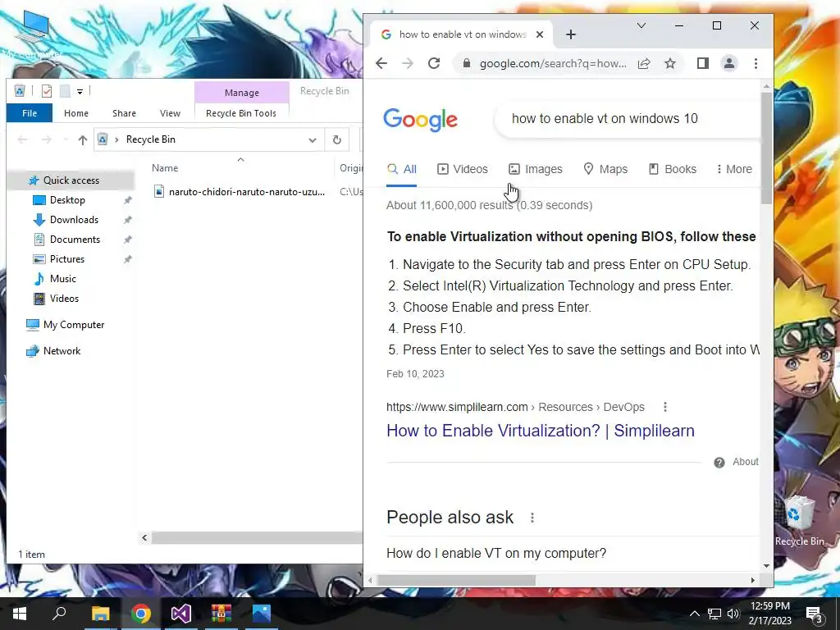840x630 pixels.
Task: Reload the Google search page
Action: [x=434, y=63]
